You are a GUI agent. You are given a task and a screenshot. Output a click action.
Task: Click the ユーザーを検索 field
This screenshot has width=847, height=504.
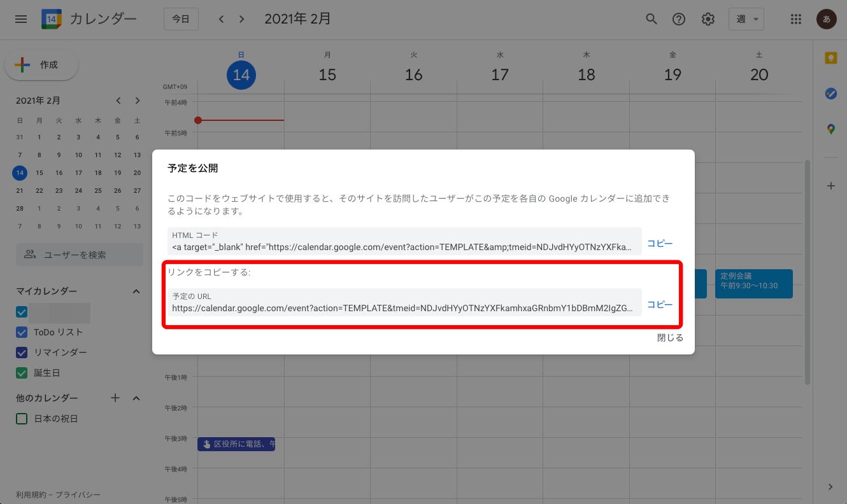pyautogui.click(x=80, y=255)
